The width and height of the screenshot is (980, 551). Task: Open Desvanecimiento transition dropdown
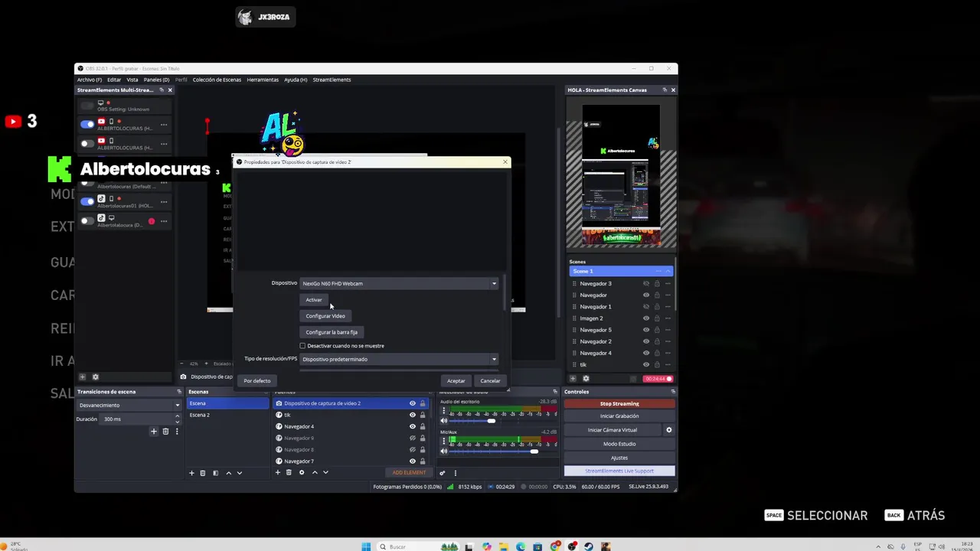129,405
